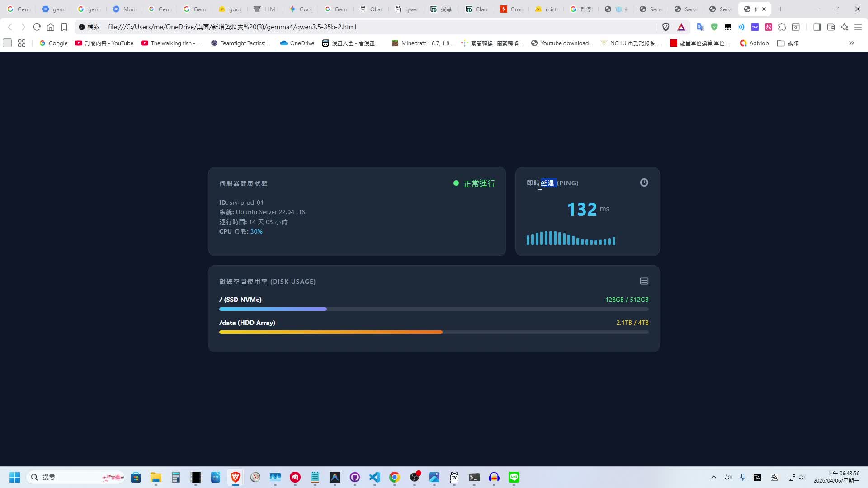Expand the hidden bookmarks overflow chevron
The height and width of the screenshot is (488, 868).
(x=852, y=43)
